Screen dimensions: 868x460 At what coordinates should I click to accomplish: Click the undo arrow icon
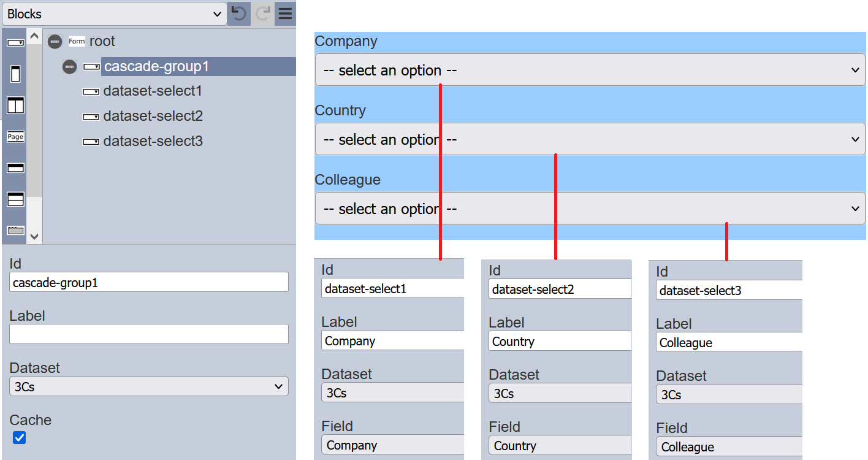tap(239, 13)
